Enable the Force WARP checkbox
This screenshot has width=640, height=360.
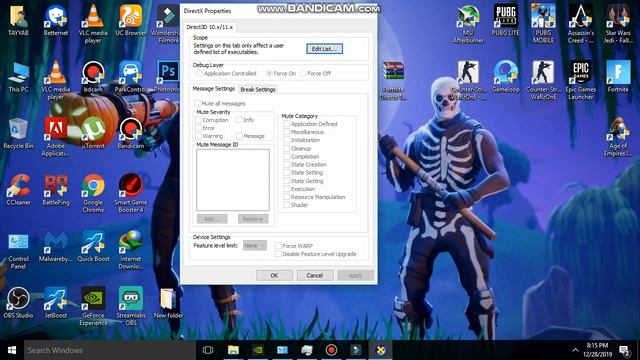[x=278, y=246]
